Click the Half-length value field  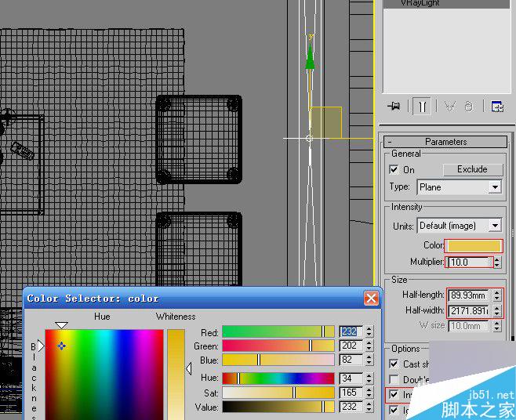pyautogui.click(x=469, y=295)
